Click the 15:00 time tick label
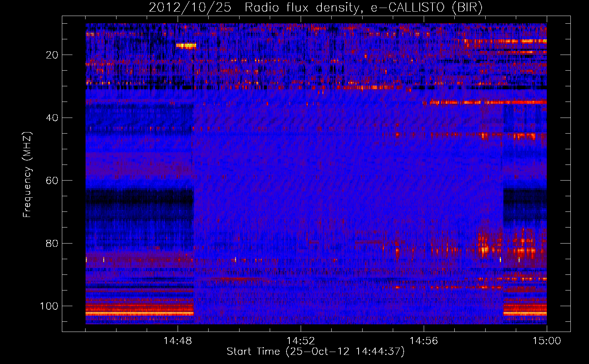The image size is (589, 364). coord(547,341)
